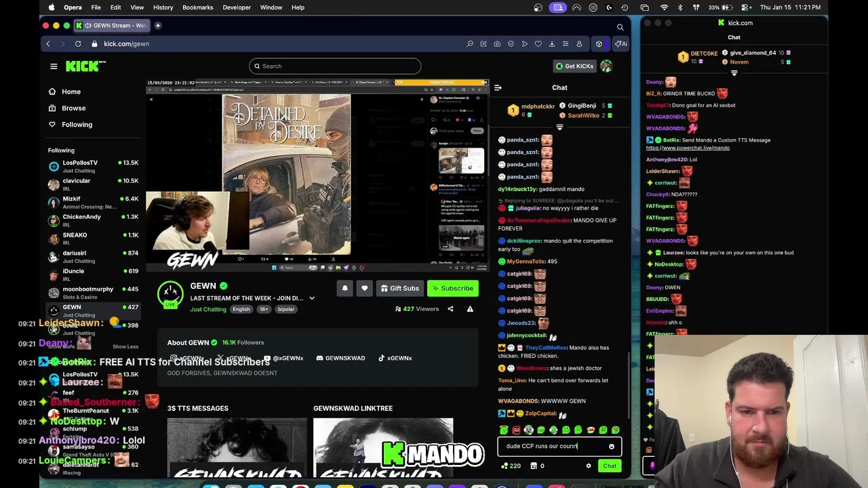Open the Just Chatting category link
This screenshot has width=868, height=488.
(x=208, y=309)
